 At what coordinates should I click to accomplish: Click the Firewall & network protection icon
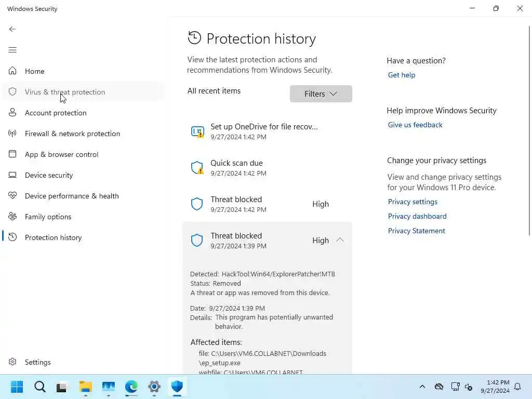(12, 134)
